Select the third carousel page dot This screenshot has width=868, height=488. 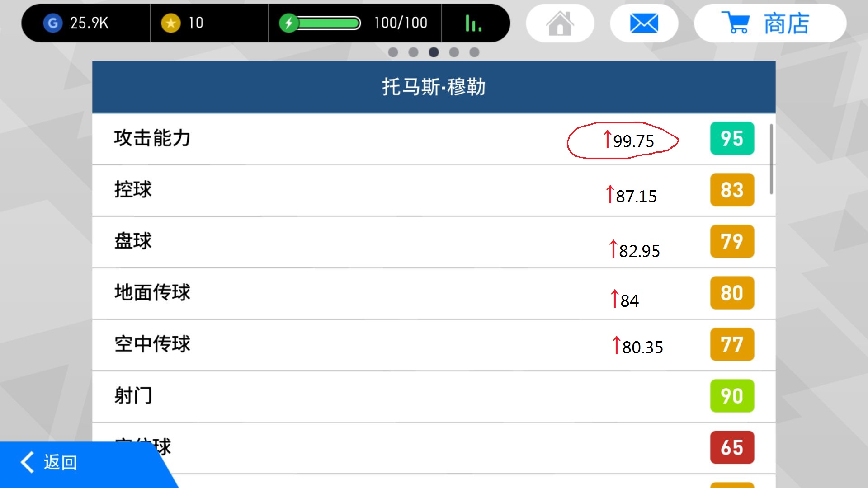[434, 52]
